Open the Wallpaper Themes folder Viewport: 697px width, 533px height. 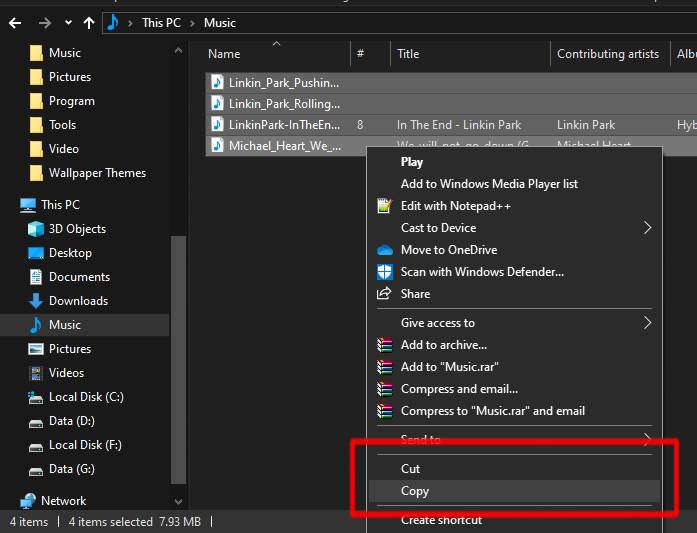click(x=88, y=173)
